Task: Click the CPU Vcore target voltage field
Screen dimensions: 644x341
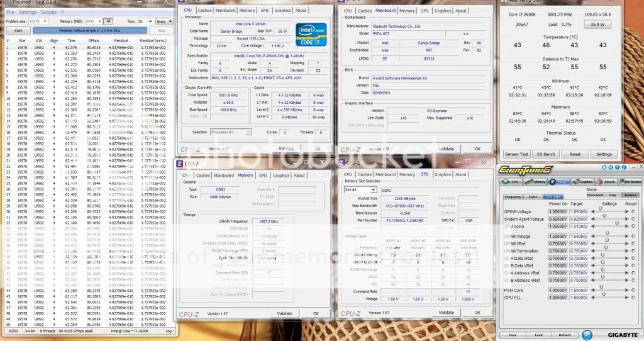Action: coord(579,226)
